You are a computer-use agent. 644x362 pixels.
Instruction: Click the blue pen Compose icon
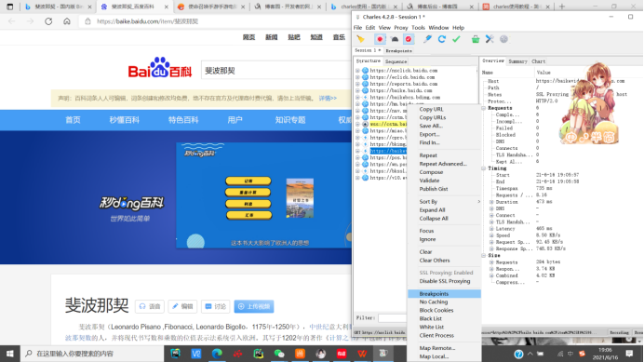pos(427,39)
